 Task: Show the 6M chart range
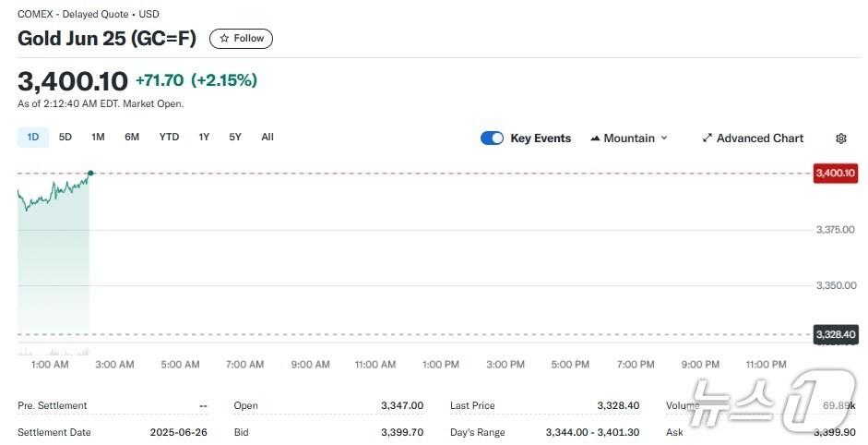132,138
